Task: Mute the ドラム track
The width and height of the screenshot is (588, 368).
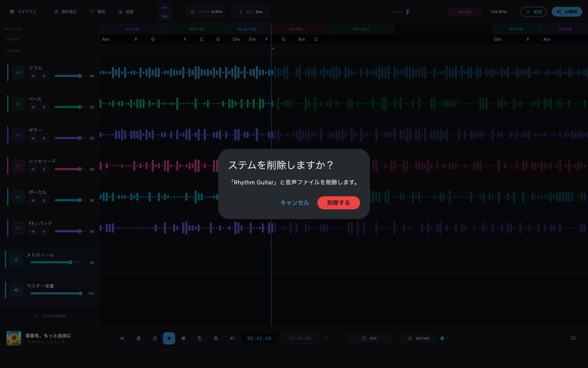Action: click(x=33, y=76)
